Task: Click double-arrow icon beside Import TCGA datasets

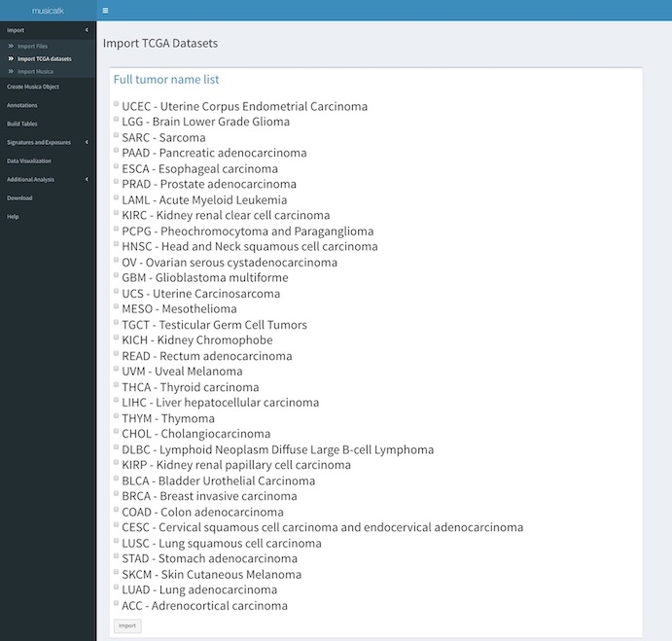Action: (12, 58)
